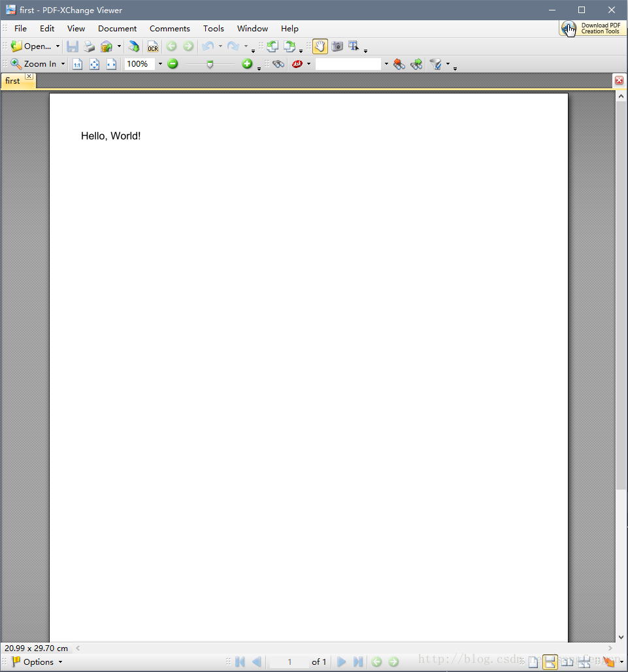Run the OCR Pages tool
628x672 pixels.
coord(152,46)
